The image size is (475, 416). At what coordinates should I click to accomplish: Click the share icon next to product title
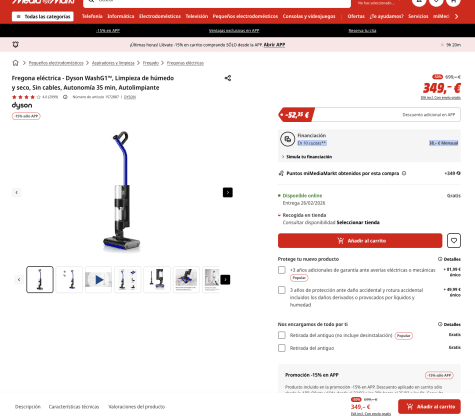tap(228, 78)
